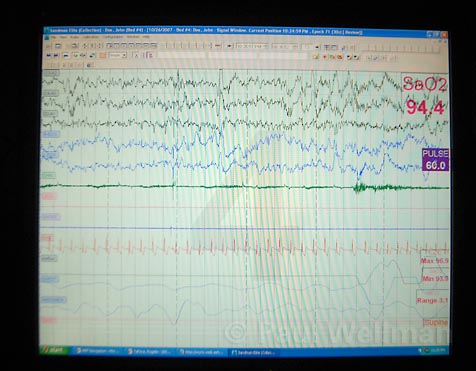Click the orange circular icon in right toolbar
This screenshot has height=371, width=476.
coord(339,57)
